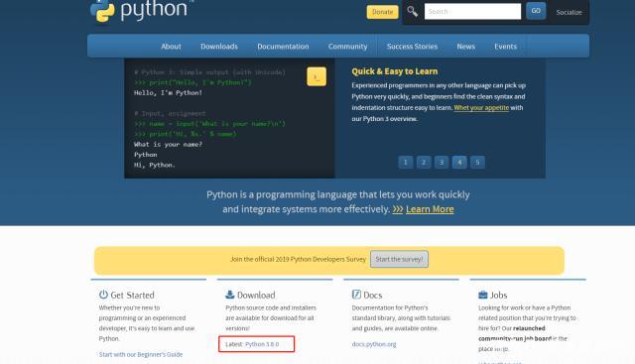Click the magnifying glass search icon

[413, 11]
